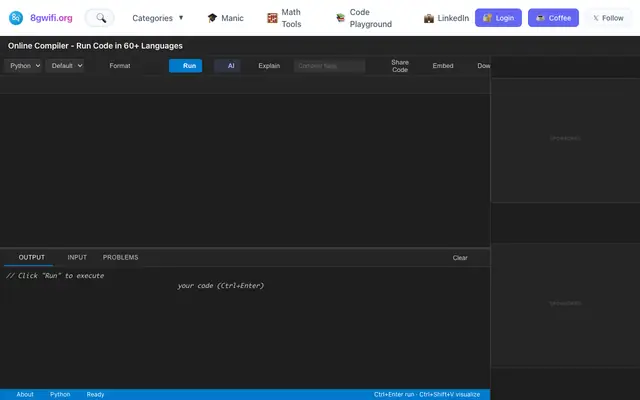
Task: Click the X Follow button
Action: [x=608, y=18]
